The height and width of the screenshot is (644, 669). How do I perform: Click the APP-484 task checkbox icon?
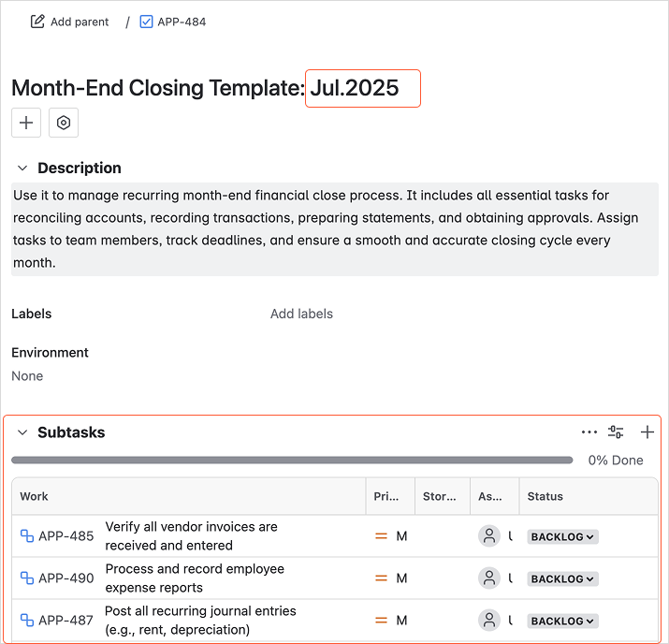[x=146, y=22]
